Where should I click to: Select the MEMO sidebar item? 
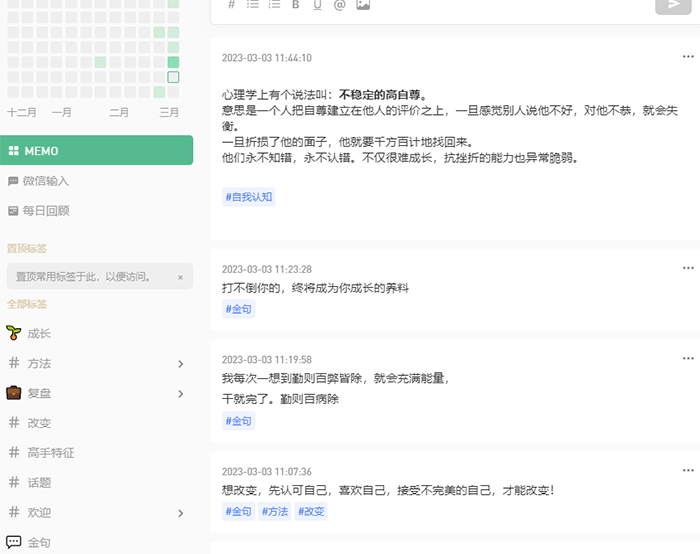[x=96, y=151]
